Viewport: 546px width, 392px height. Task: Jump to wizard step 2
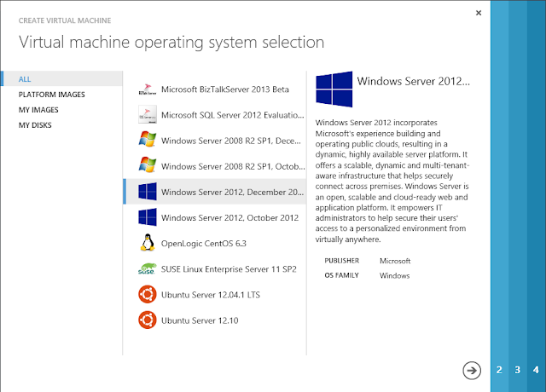(499, 370)
